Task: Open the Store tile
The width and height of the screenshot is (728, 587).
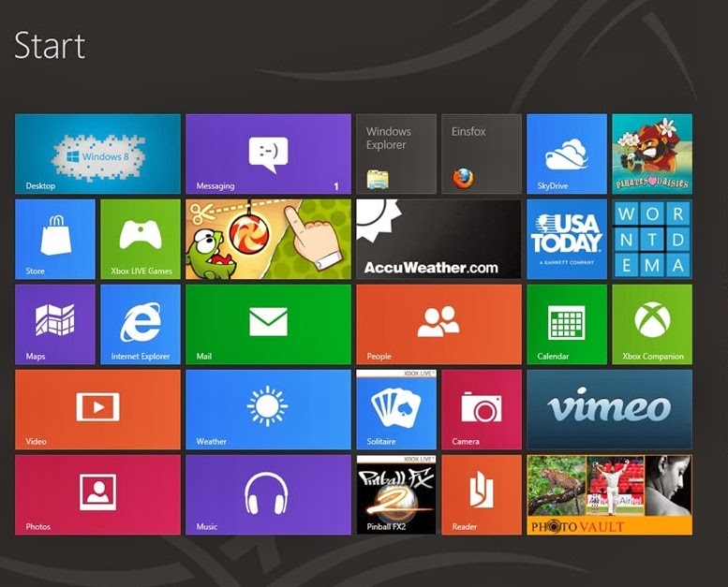Action: point(54,239)
